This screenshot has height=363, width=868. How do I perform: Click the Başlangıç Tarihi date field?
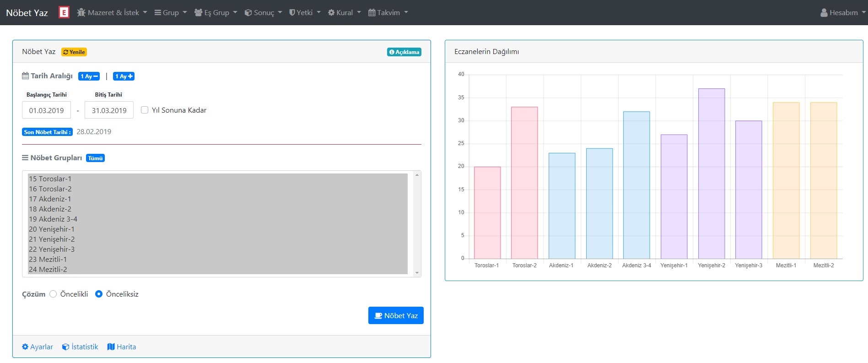tap(47, 110)
